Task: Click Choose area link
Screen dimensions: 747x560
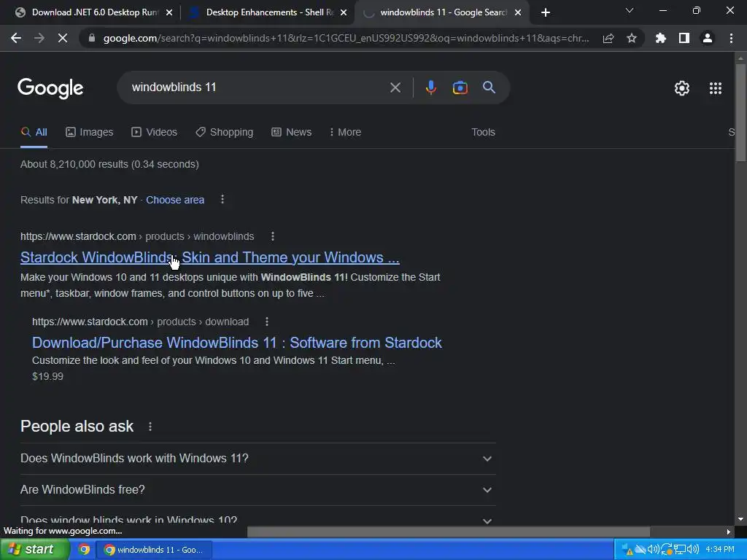Action: pos(175,200)
